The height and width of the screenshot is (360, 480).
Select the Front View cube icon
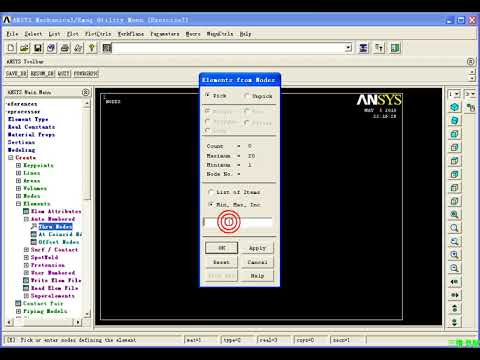tap(454, 134)
